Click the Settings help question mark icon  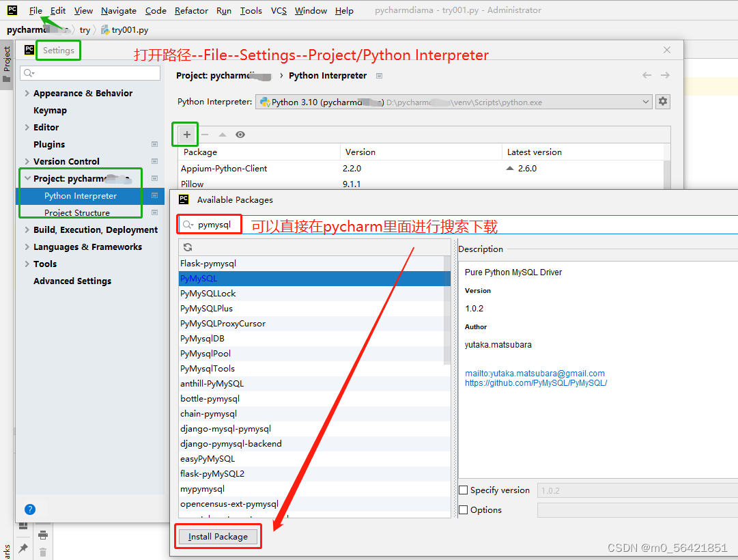[29, 509]
